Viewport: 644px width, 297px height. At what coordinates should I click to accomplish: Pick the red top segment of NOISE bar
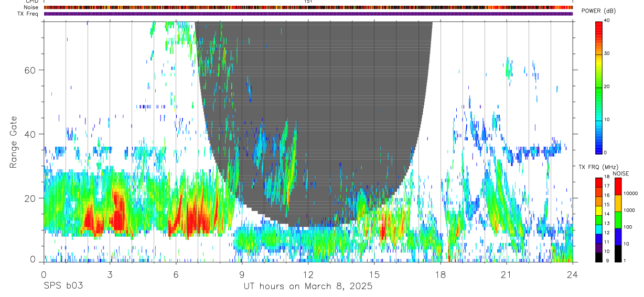(618, 186)
